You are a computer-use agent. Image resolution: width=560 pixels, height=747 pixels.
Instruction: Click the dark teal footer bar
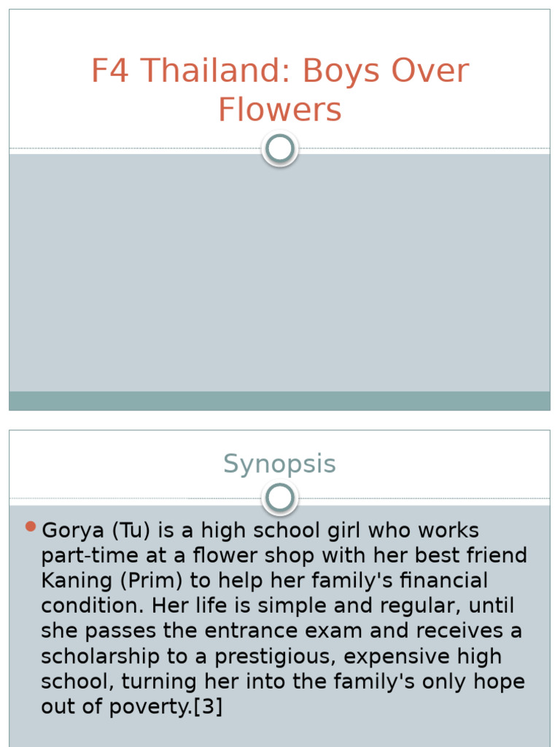coord(279,400)
